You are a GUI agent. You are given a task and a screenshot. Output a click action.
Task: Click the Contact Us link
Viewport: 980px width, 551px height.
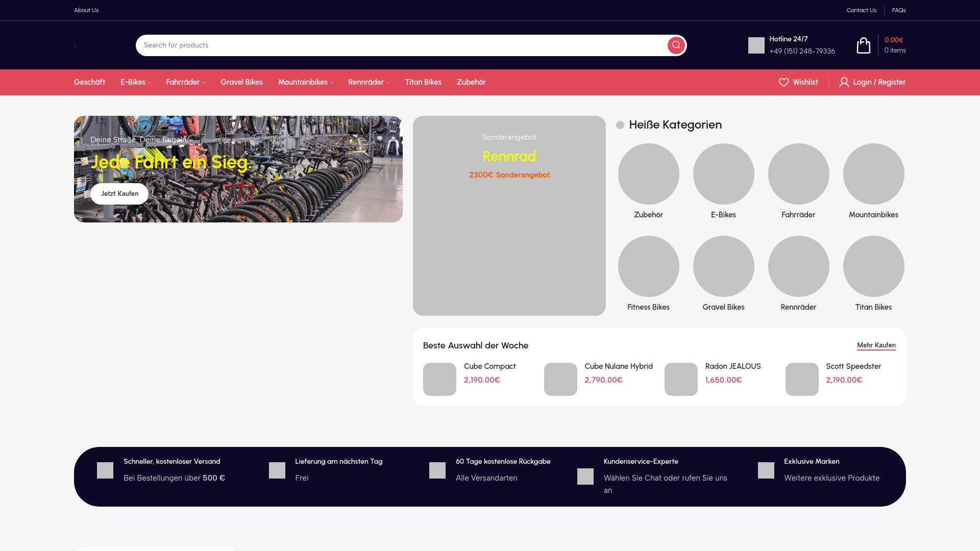862,10
